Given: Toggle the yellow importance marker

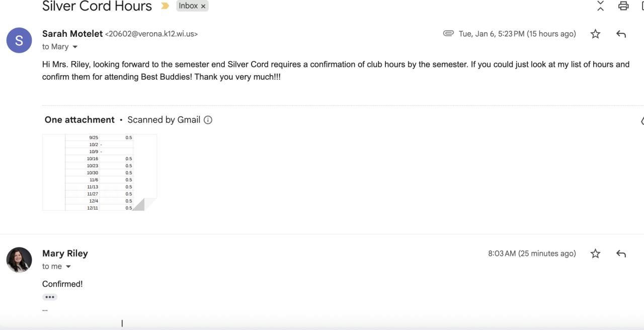Looking at the screenshot, I should pyautogui.click(x=165, y=6).
